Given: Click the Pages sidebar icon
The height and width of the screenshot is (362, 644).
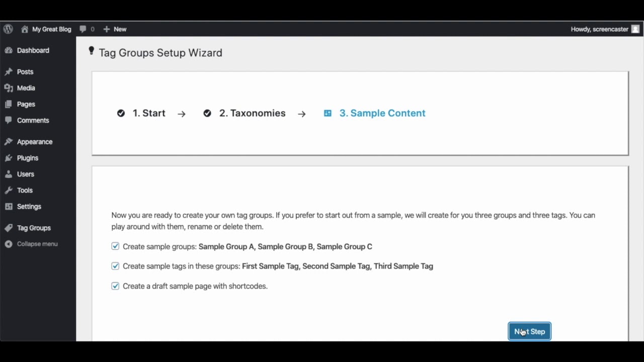Looking at the screenshot, I should [9, 104].
